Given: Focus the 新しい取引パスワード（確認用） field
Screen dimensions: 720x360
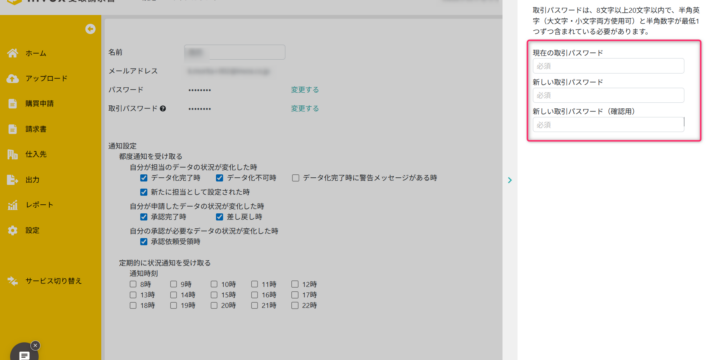Looking at the screenshot, I should coord(608,125).
